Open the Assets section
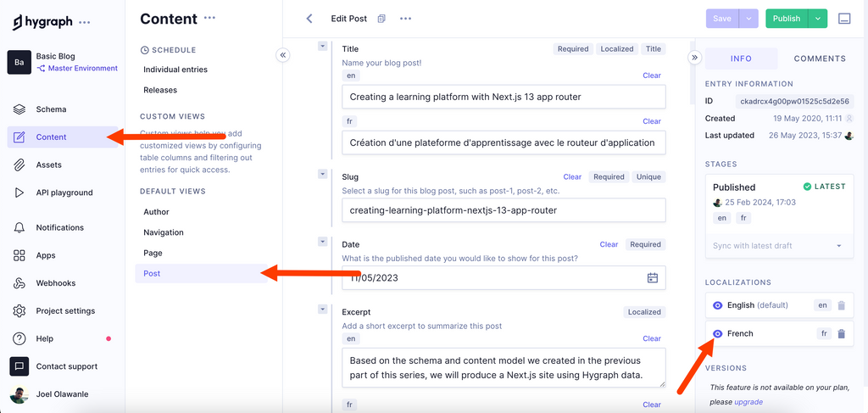The image size is (868, 413). coord(48,165)
